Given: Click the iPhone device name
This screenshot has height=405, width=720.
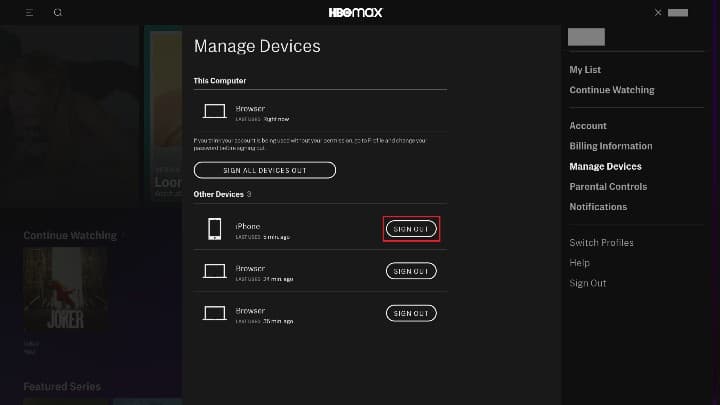Looking at the screenshot, I should click(248, 226).
